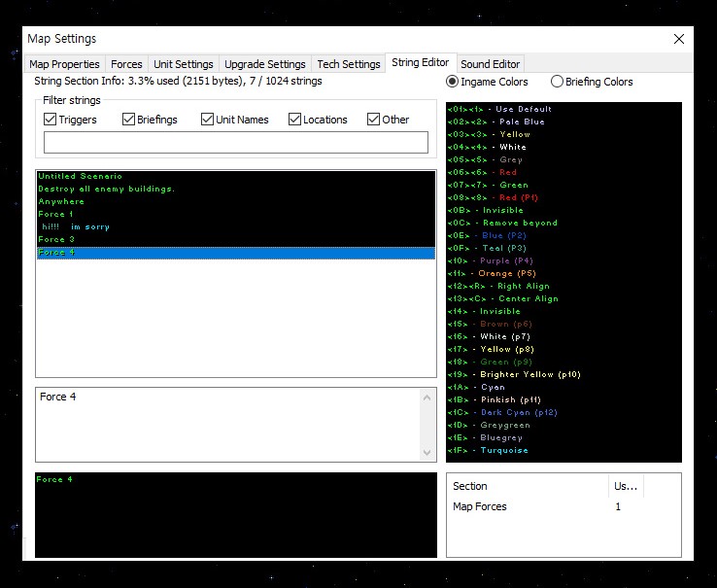Select 'Destroy all enemy buildings.' string
The image size is (717, 588).
pos(236,189)
